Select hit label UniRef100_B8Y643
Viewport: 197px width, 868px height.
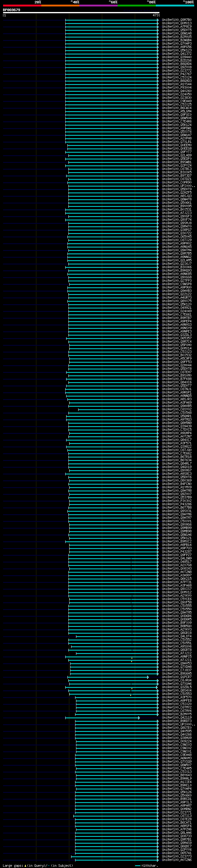click(x=177, y=775)
